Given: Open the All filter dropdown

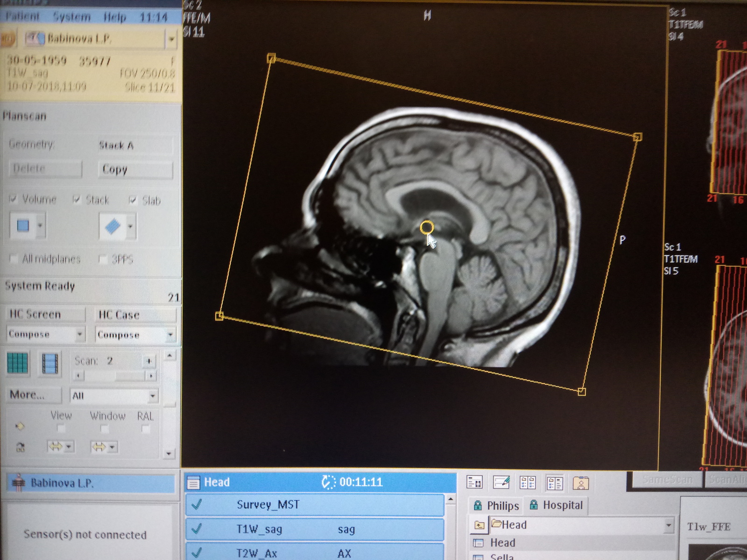Looking at the screenshot, I should coord(153,396).
